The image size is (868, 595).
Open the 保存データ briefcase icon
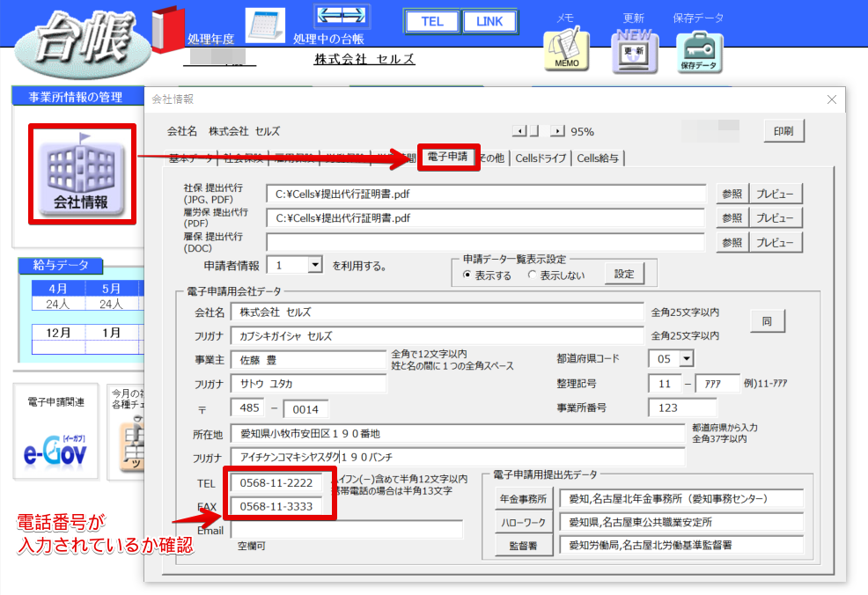[699, 53]
